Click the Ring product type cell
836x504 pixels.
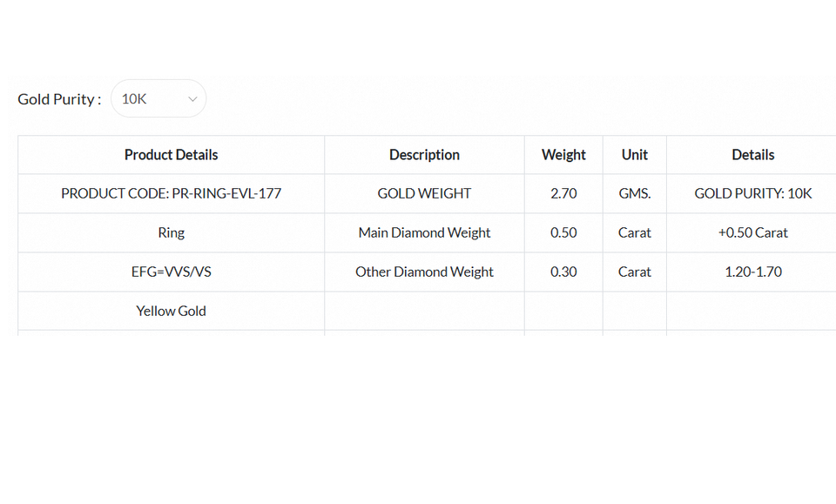(171, 232)
